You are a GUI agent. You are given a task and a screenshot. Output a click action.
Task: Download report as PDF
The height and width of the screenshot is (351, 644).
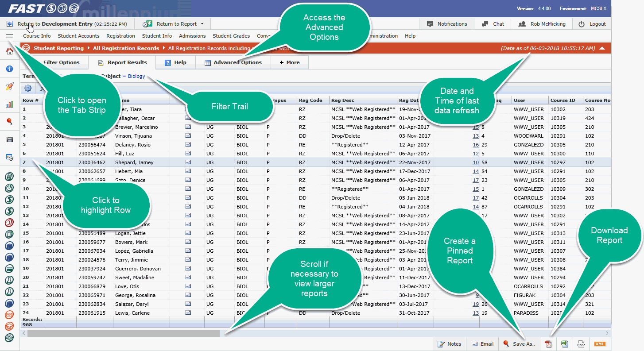548,344
